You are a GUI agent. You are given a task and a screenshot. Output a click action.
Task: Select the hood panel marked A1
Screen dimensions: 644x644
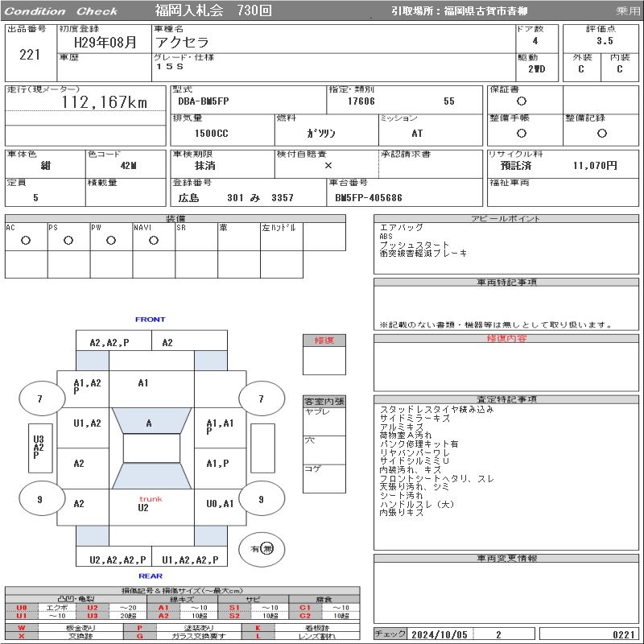(x=143, y=384)
